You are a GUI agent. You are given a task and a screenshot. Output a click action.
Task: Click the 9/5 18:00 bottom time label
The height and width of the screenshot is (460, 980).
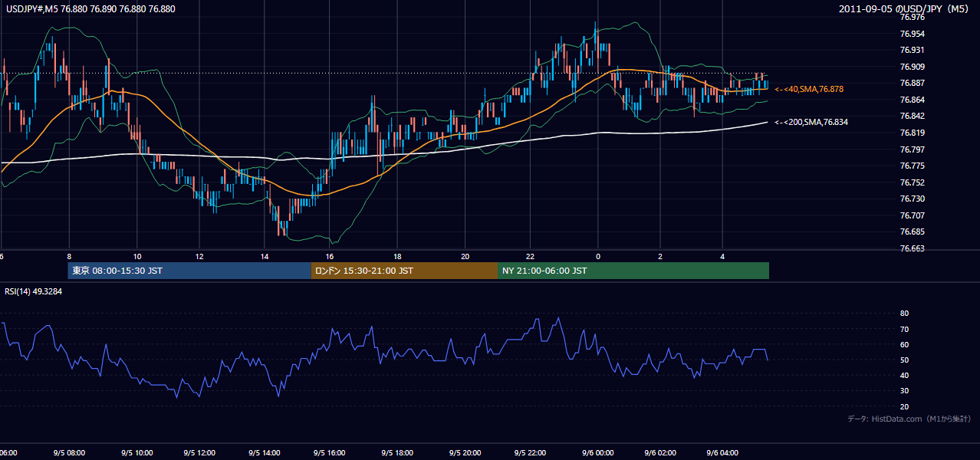[397, 453]
